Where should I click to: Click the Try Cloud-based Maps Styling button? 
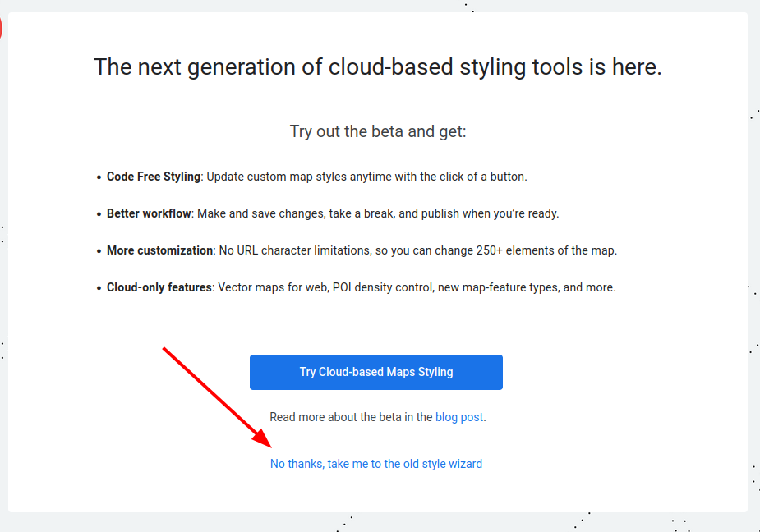click(376, 372)
